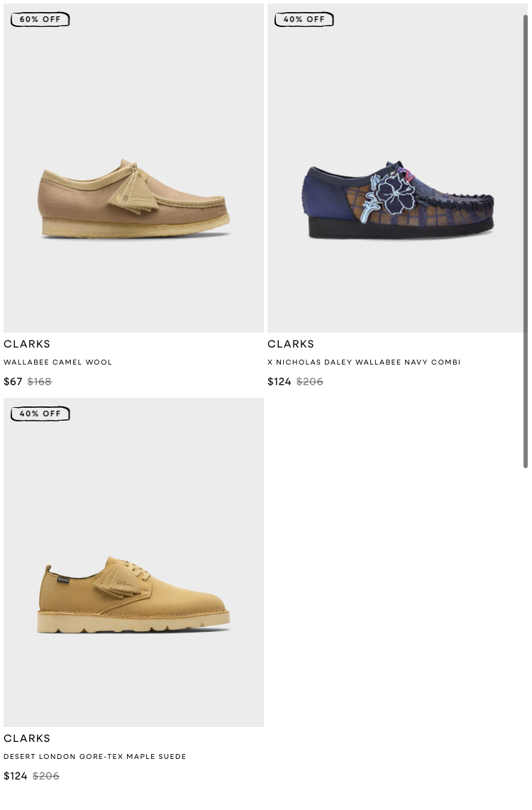Image resolution: width=532 pixels, height=810 pixels.
Task: Click the $124 price of the Desert London
Action: 16,777
